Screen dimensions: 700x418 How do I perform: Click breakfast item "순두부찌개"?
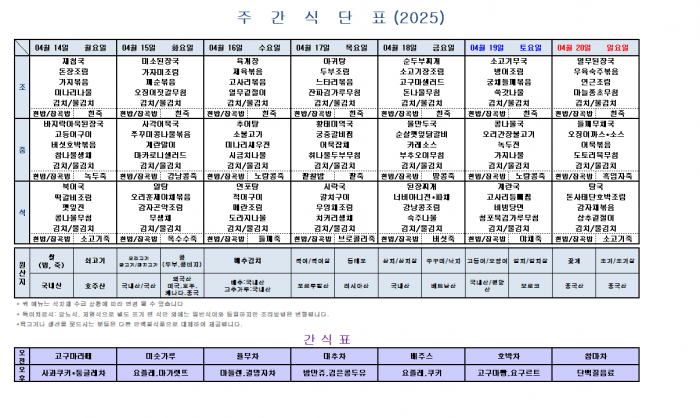click(x=421, y=61)
